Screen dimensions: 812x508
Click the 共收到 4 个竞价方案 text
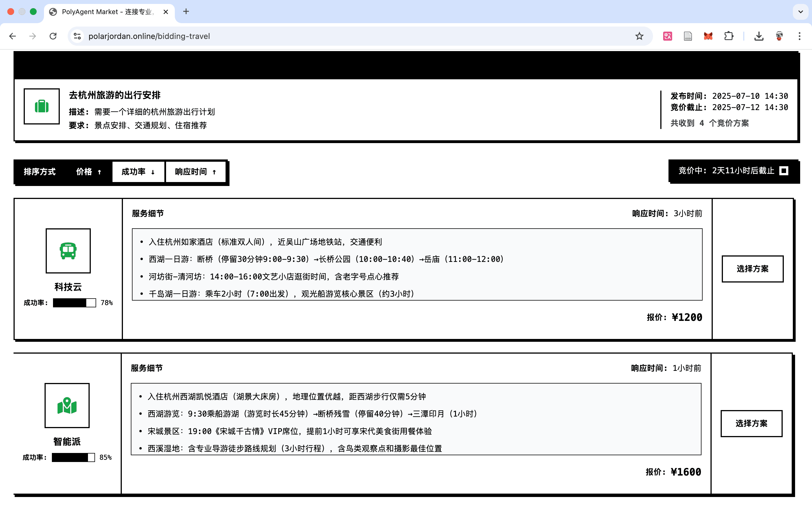710,123
